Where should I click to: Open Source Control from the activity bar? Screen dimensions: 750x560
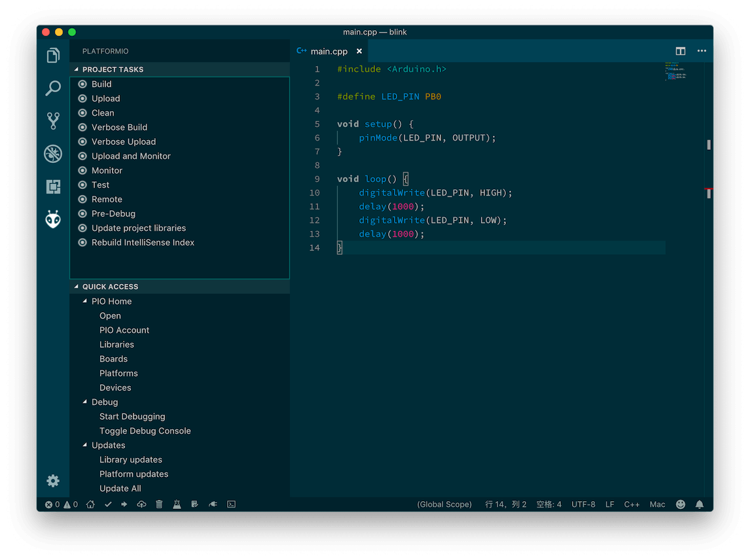click(53, 120)
